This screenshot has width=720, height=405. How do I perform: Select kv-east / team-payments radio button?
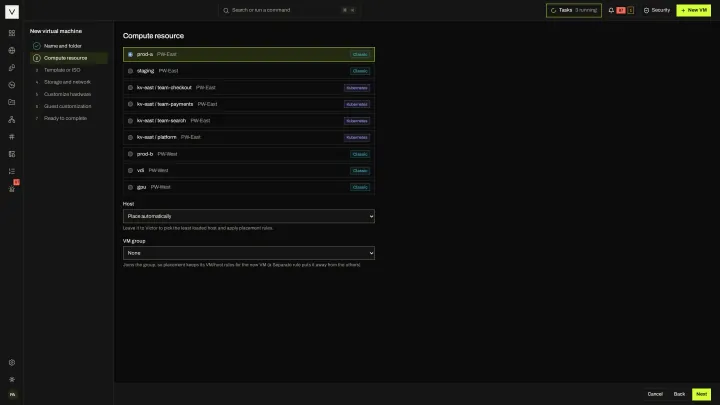click(130, 104)
